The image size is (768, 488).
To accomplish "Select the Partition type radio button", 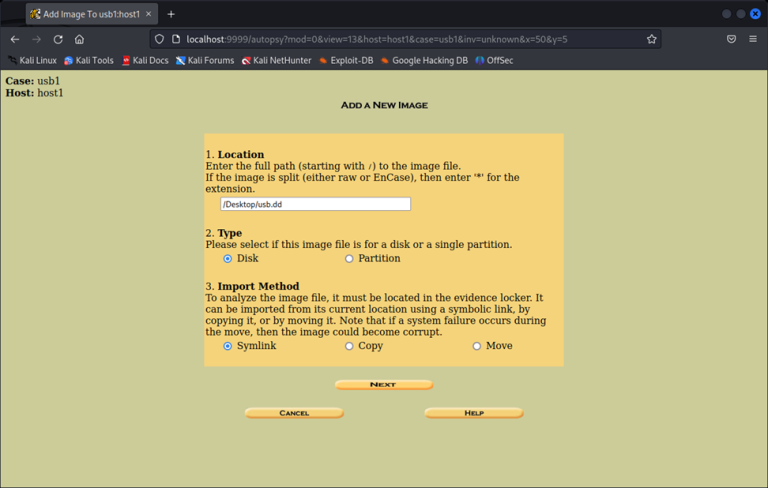I will tap(349, 259).
